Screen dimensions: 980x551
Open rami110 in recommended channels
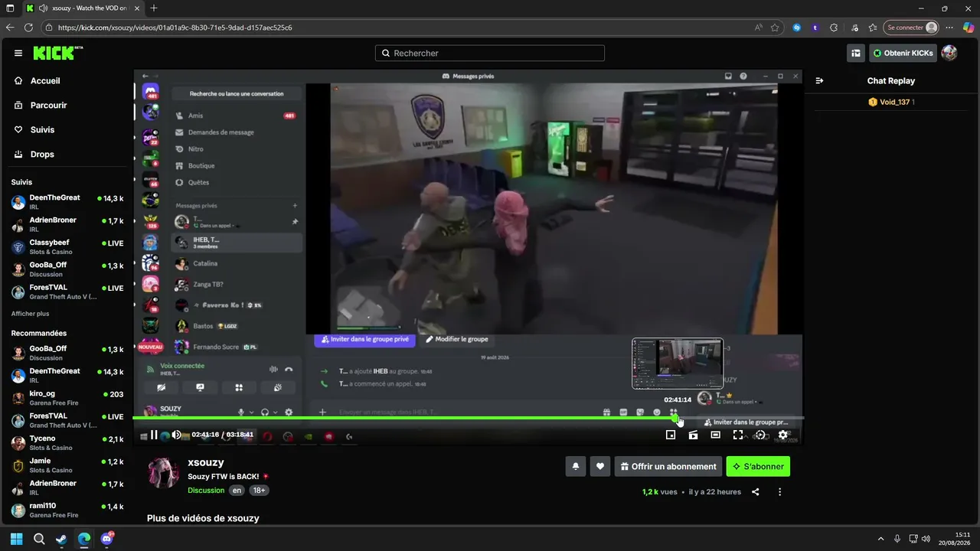(67, 510)
